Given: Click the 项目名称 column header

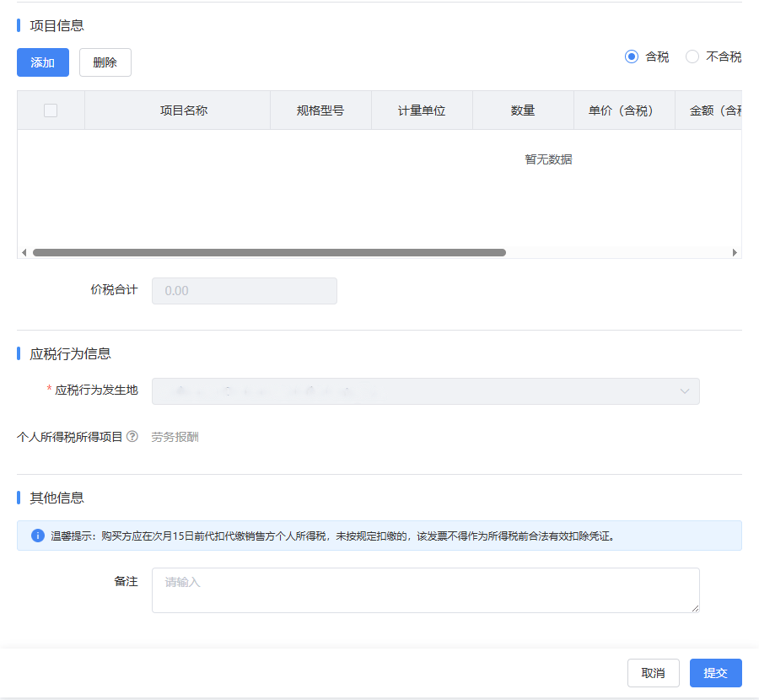Looking at the screenshot, I should click(184, 110).
